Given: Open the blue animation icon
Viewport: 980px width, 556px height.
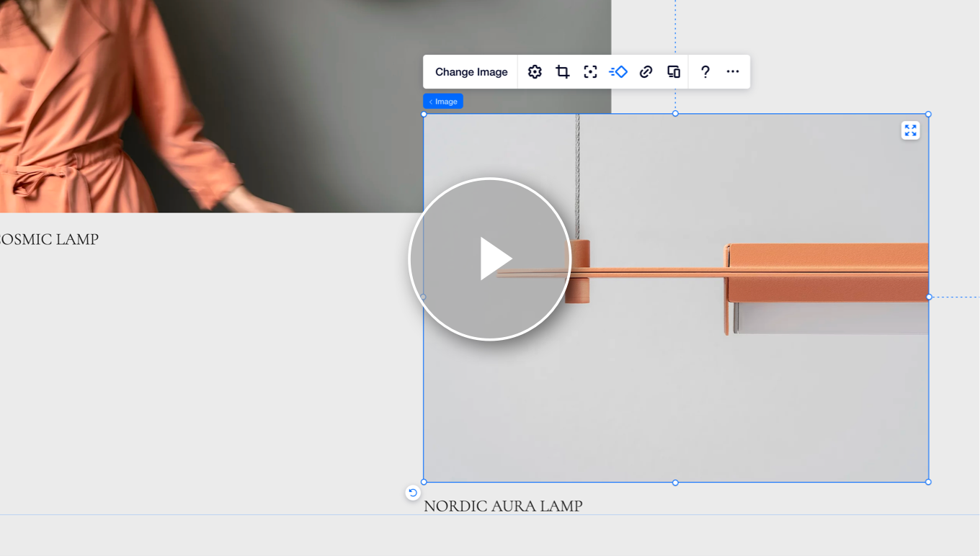Looking at the screenshot, I should pos(618,72).
